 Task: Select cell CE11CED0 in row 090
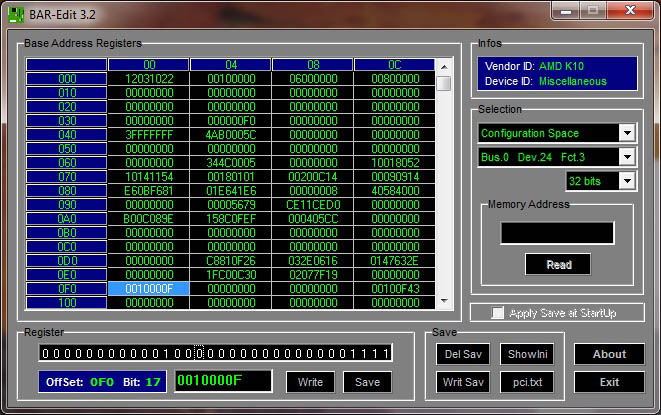coord(313,205)
